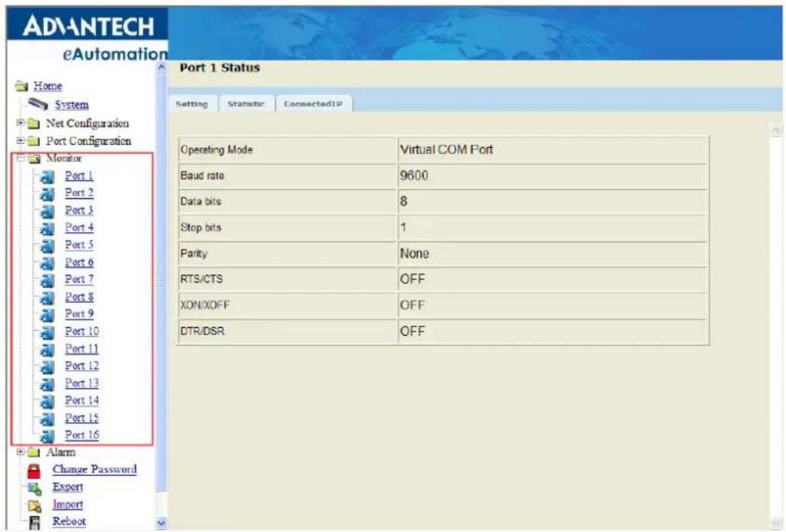Open the Home link
The height and width of the screenshot is (532, 786).
(47, 86)
